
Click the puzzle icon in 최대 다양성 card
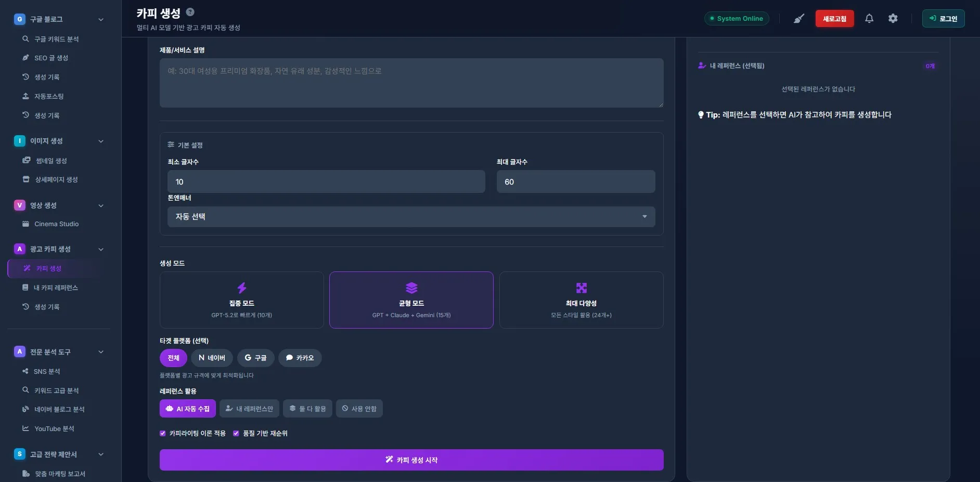[x=582, y=288]
